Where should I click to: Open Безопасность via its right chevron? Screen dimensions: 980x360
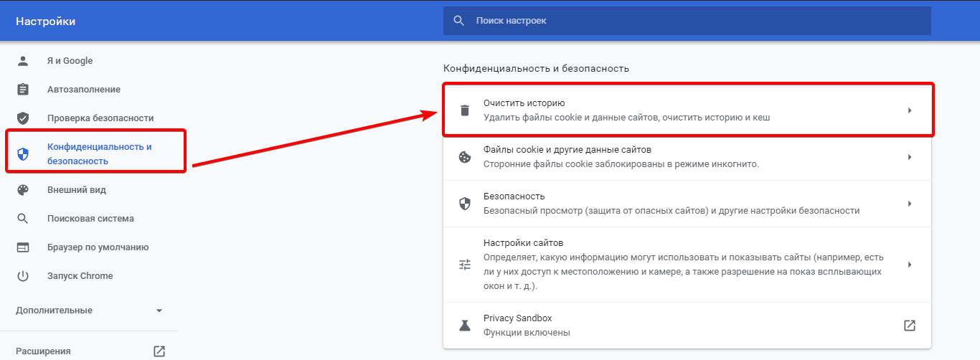click(910, 204)
